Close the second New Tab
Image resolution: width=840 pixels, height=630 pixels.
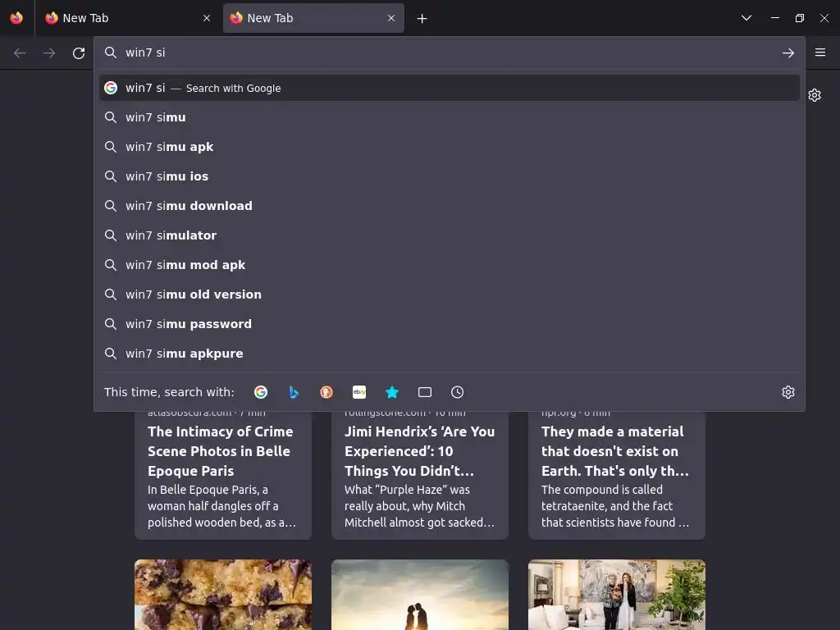coord(391,18)
